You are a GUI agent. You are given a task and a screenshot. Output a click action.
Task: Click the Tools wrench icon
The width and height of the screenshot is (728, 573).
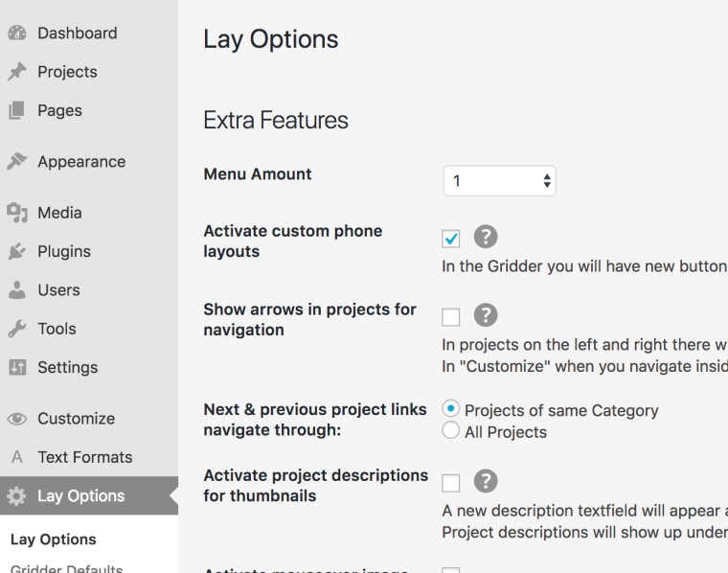(x=16, y=329)
